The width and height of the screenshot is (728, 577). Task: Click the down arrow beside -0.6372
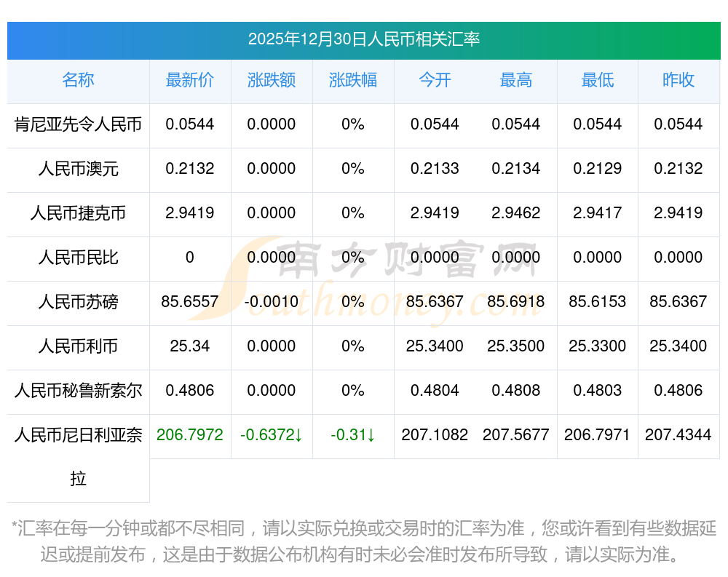pos(298,435)
